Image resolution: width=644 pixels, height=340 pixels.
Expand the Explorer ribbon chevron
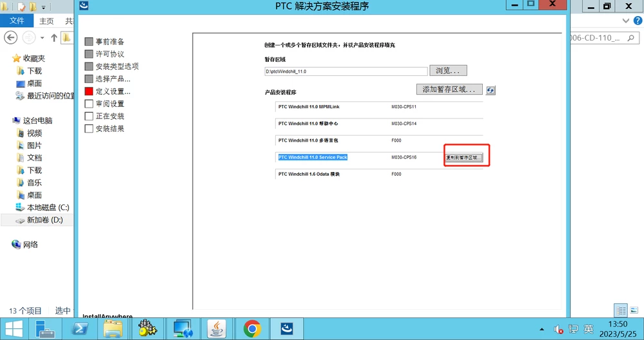[x=626, y=21]
